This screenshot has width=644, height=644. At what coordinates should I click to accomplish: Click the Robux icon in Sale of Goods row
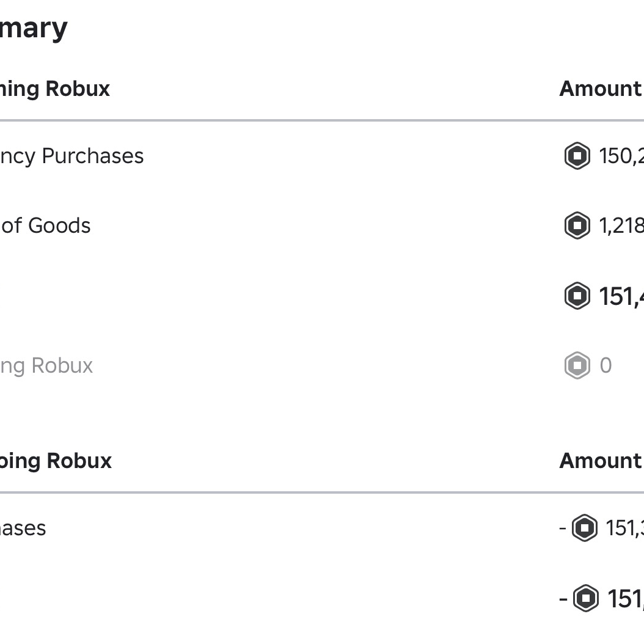tap(577, 225)
